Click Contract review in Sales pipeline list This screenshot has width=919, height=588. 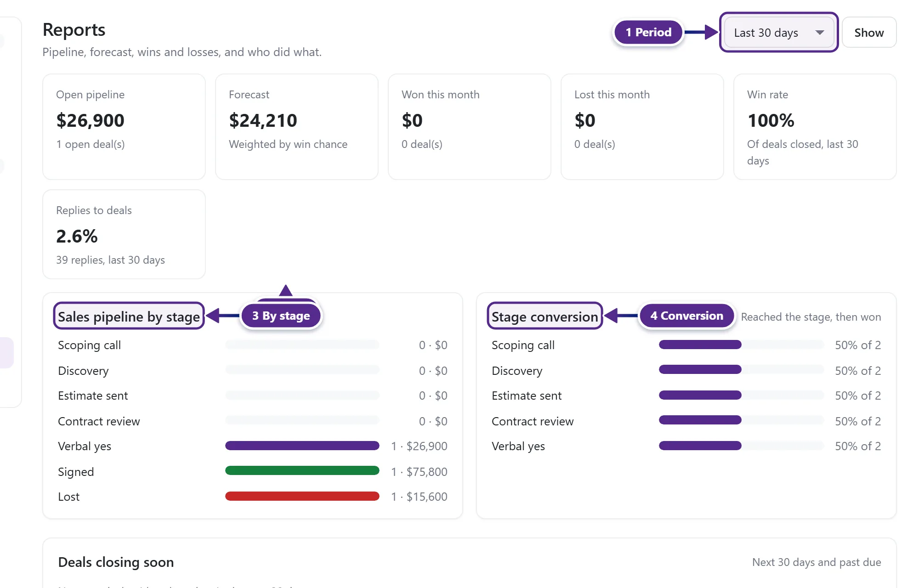tap(99, 421)
